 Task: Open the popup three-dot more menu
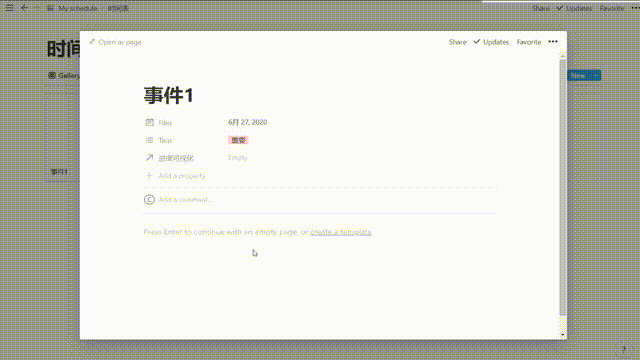[553, 42]
